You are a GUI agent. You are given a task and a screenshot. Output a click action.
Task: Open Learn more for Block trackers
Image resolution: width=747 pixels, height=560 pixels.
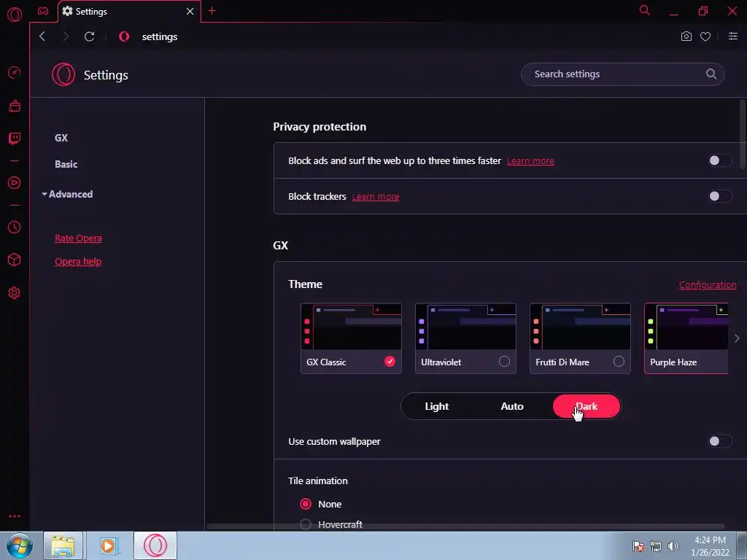[x=376, y=197]
